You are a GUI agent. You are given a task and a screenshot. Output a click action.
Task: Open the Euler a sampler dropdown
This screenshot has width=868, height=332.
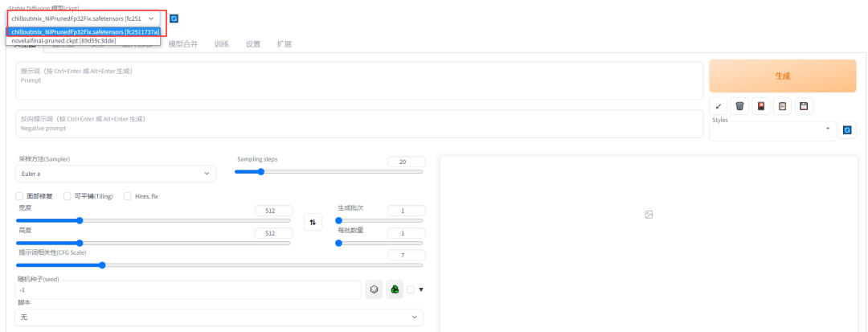pos(115,174)
